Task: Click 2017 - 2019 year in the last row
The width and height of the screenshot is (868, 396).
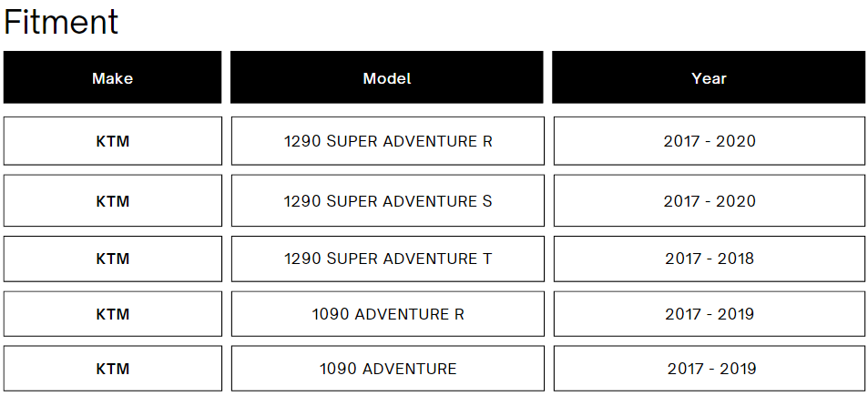Action: click(710, 369)
